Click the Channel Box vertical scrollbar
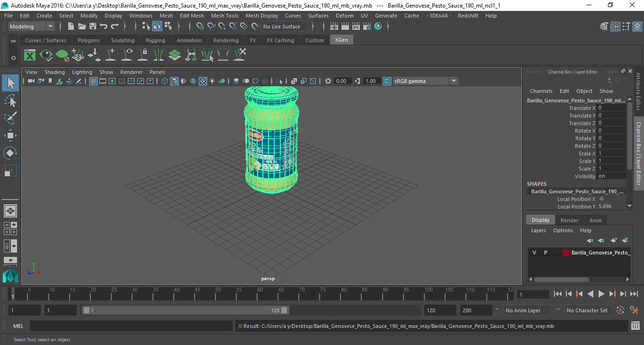Screen dimensions: 644x345 630,136
